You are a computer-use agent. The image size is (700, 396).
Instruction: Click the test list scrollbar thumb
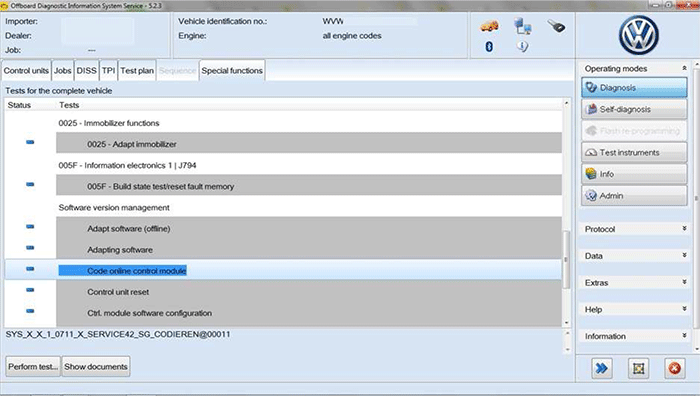tap(566, 259)
